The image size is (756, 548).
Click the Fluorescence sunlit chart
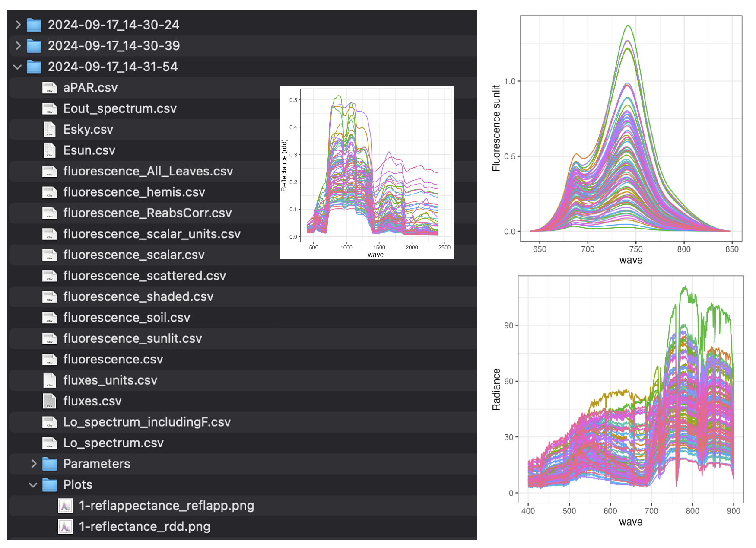(x=618, y=139)
